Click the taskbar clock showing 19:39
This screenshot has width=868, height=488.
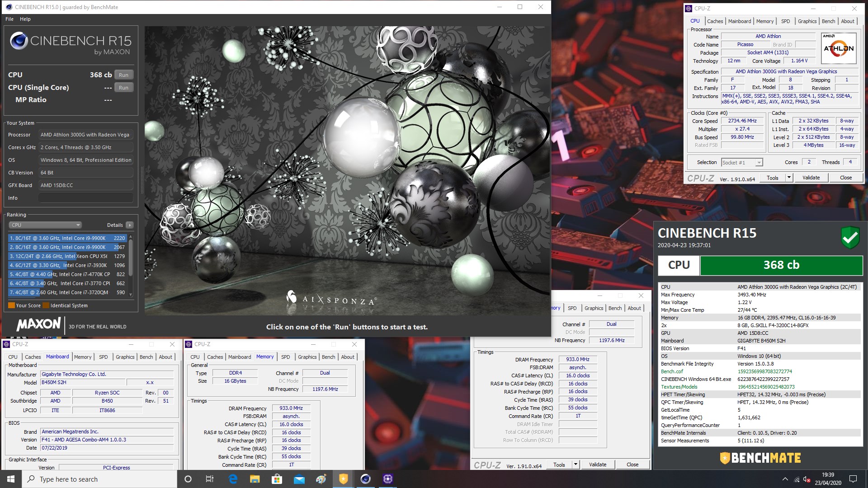[x=828, y=479]
